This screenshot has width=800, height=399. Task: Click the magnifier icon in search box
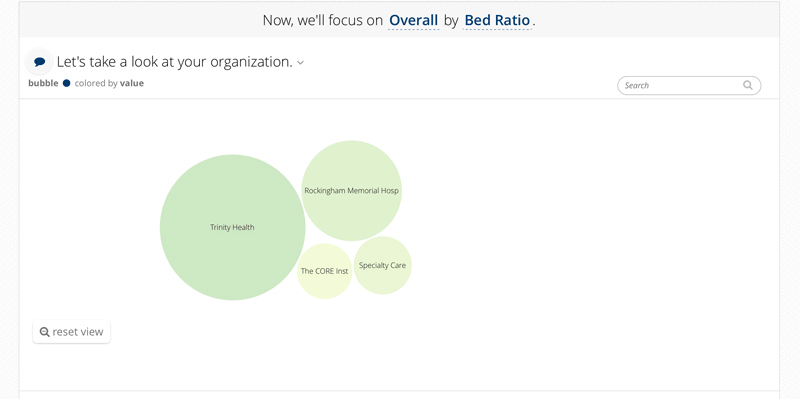pos(747,85)
